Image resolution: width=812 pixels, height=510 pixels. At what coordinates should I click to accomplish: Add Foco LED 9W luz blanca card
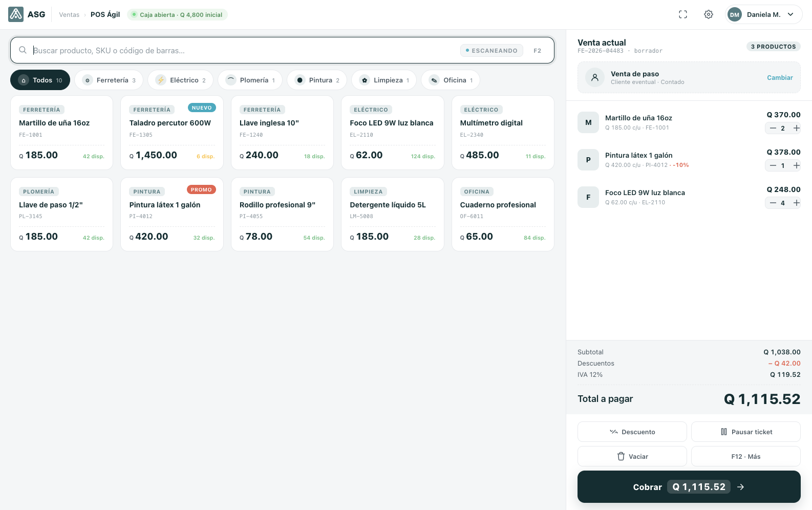393,133
